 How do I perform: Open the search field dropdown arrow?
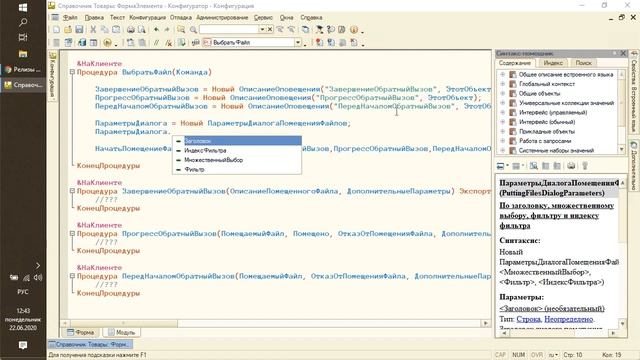[262, 29]
